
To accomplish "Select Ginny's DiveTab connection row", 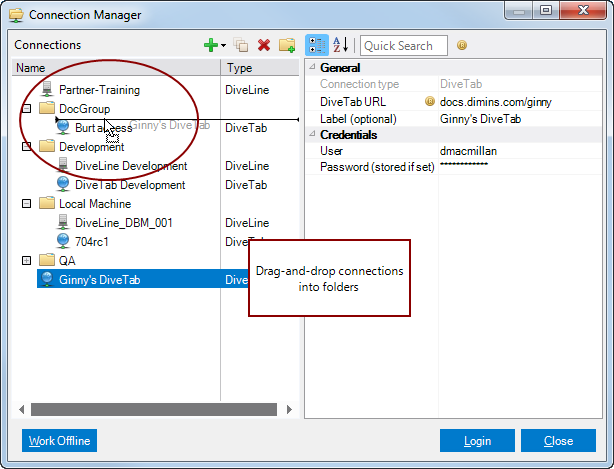I will pos(143,279).
